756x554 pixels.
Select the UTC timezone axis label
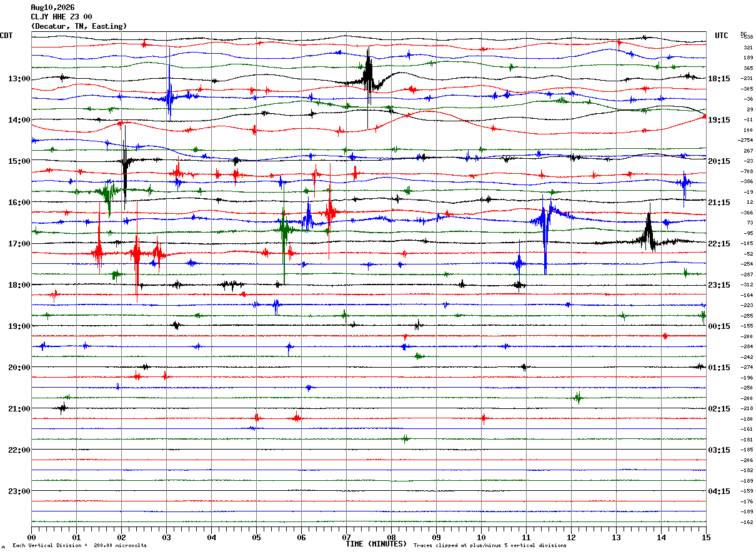(722, 36)
